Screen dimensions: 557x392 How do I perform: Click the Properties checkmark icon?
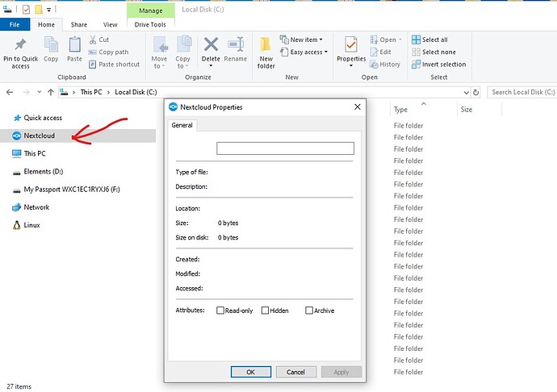coord(351,45)
